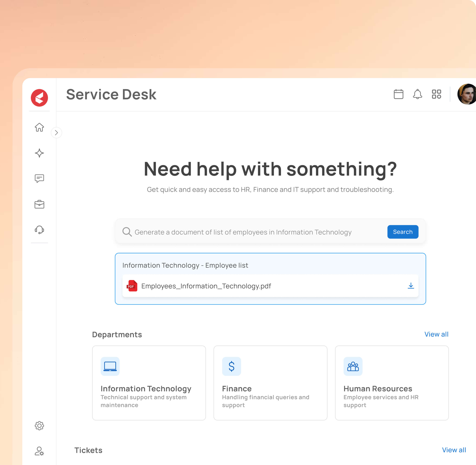Open the briefcase sidebar icon

39,204
